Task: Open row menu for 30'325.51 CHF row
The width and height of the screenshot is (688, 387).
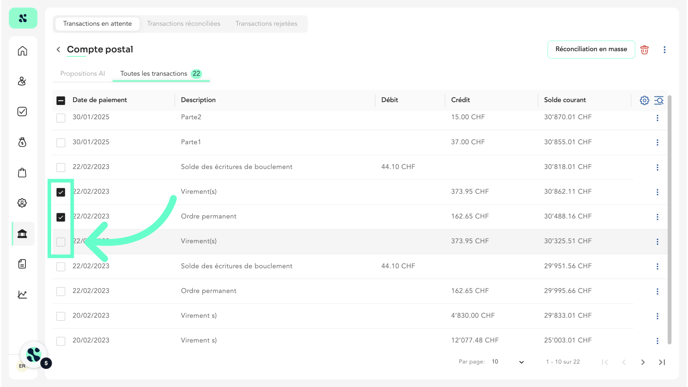Action: (657, 241)
